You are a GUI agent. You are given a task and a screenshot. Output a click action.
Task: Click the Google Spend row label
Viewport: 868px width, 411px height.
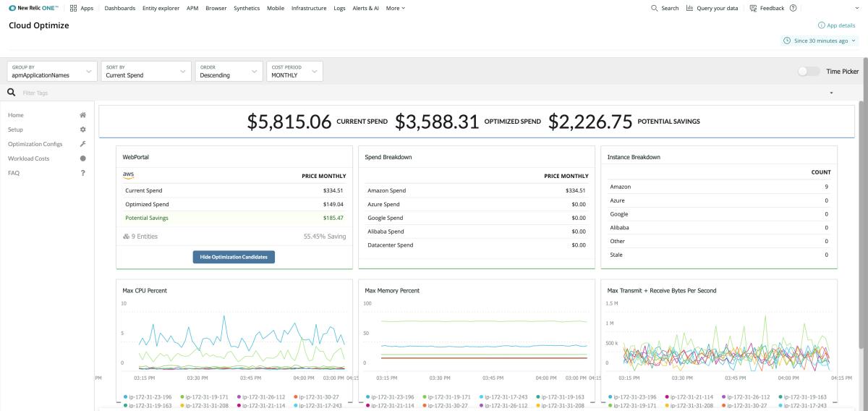(386, 218)
